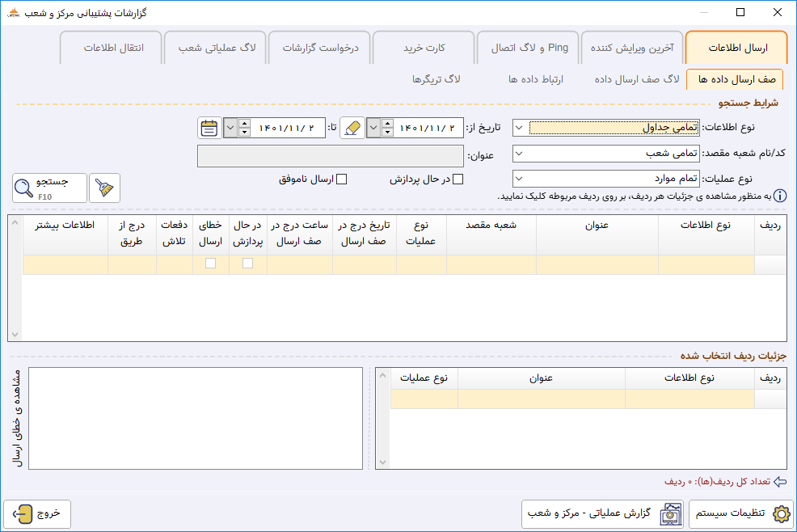Viewport: 797px width, 532px height.
Task: Click the تا date spinner
Action: pyautogui.click(x=244, y=128)
